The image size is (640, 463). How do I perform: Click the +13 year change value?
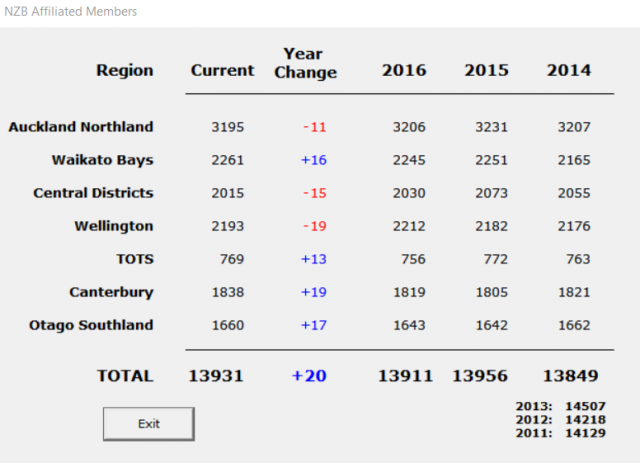pyautogui.click(x=314, y=259)
